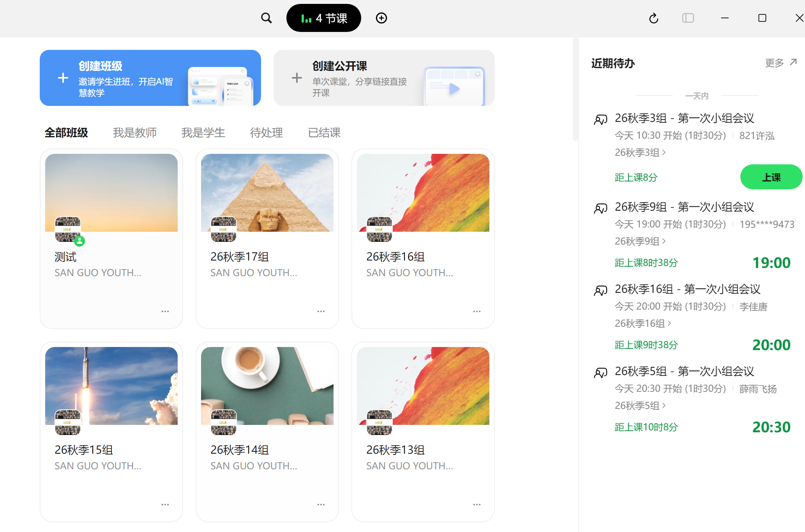Click the 26秋季17组 class title
Image resolution: width=805 pixels, height=532 pixels.
point(240,257)
